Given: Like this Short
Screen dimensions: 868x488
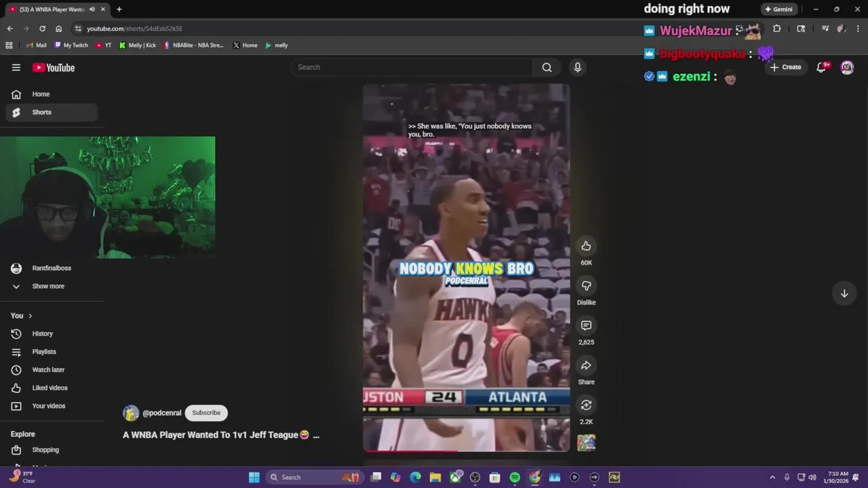Looking at the screenshot, I should point(586,246).
